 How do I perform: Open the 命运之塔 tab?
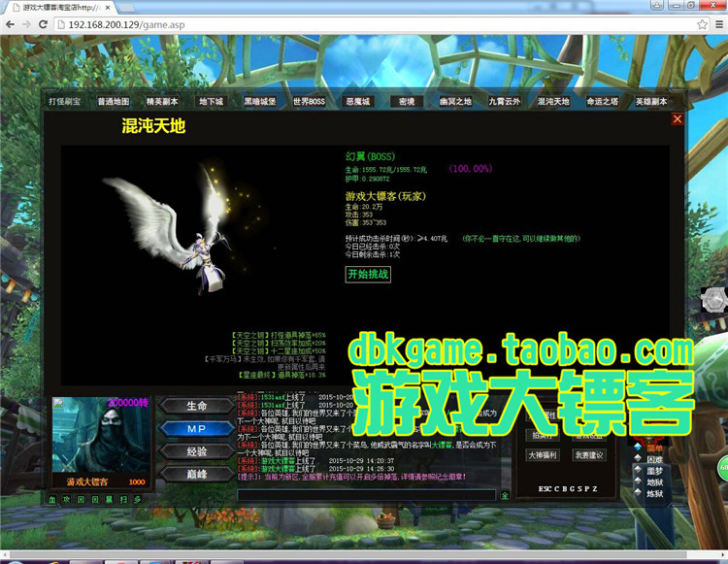(x=602, y=101)
